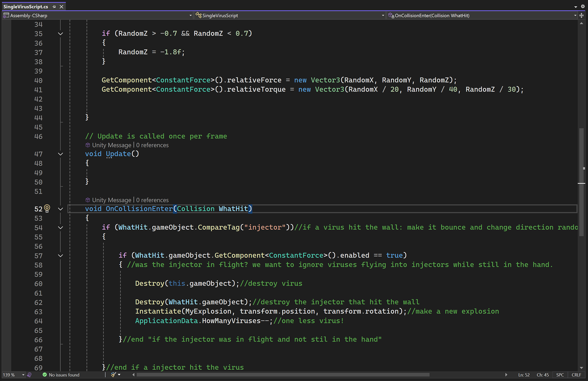This screenshot has width=588, height=381.
Task: Open the OnCollisionEnter member dropdown
Action: (x=575, y=15)
